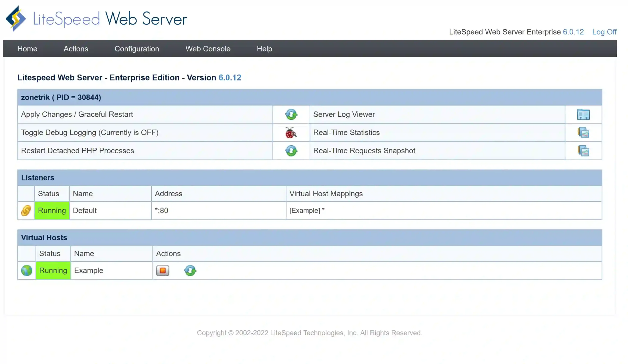Click the Real-Time Requests Snapshot label
Screen dimensions: 628x364
[364, 151]
